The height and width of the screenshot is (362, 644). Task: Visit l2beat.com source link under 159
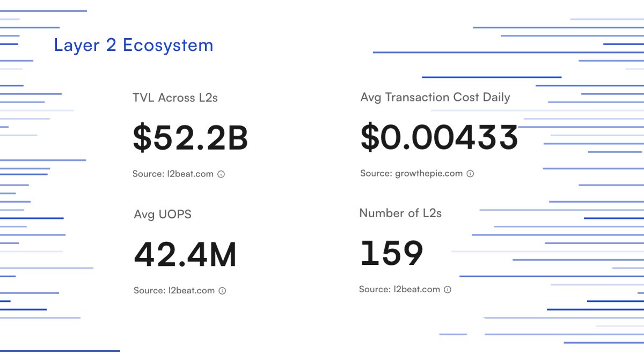(416, 290)
